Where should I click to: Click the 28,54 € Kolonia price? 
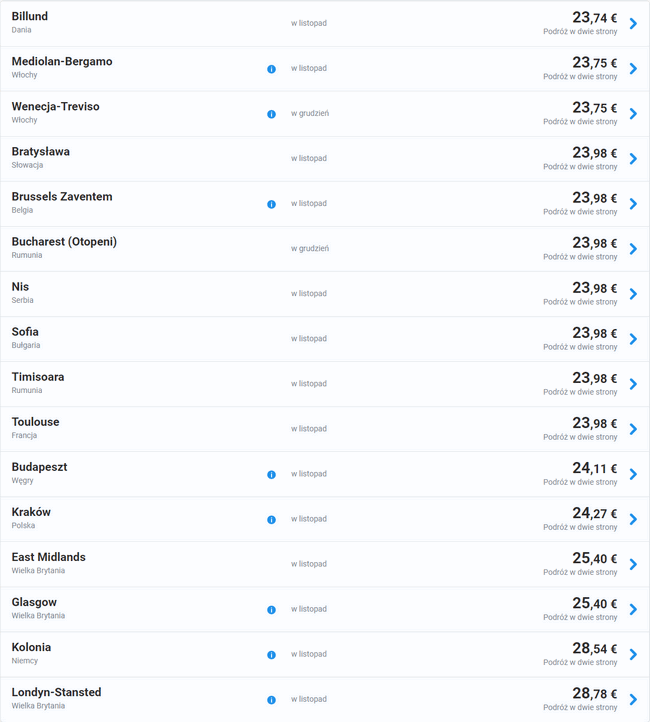pos(594,649)
